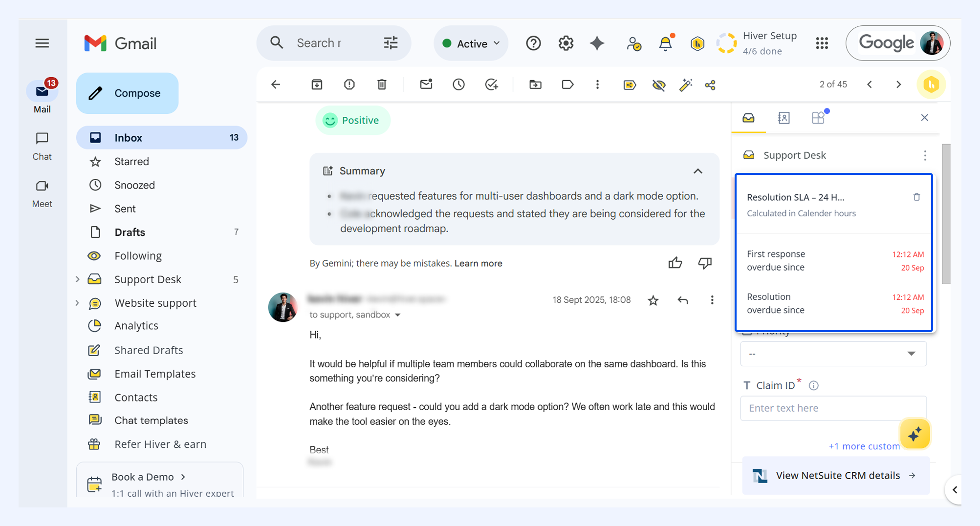Show +1 more custom fields
The height and width of the screenshot is (526, 980).
(x=864, y=446)
